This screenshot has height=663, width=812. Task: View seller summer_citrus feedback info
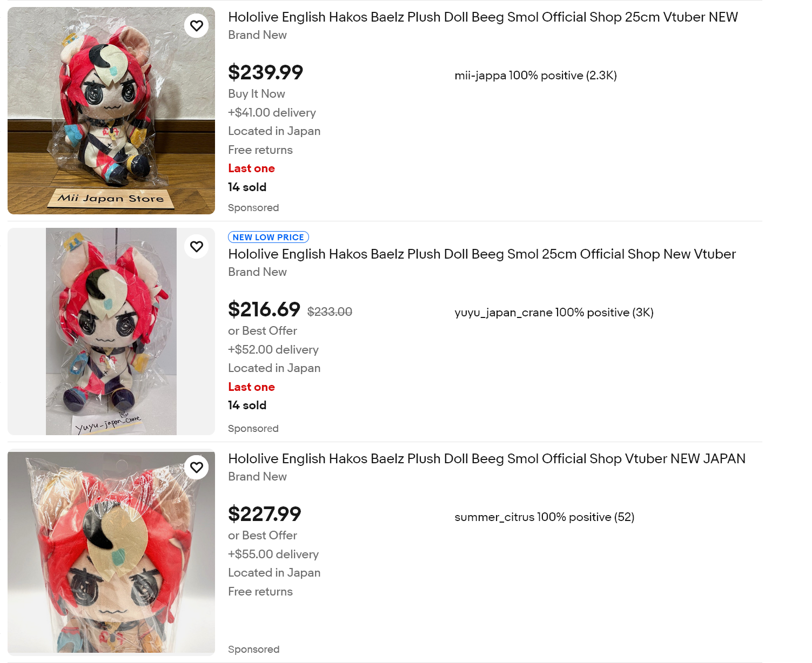[x=544, y=517]
